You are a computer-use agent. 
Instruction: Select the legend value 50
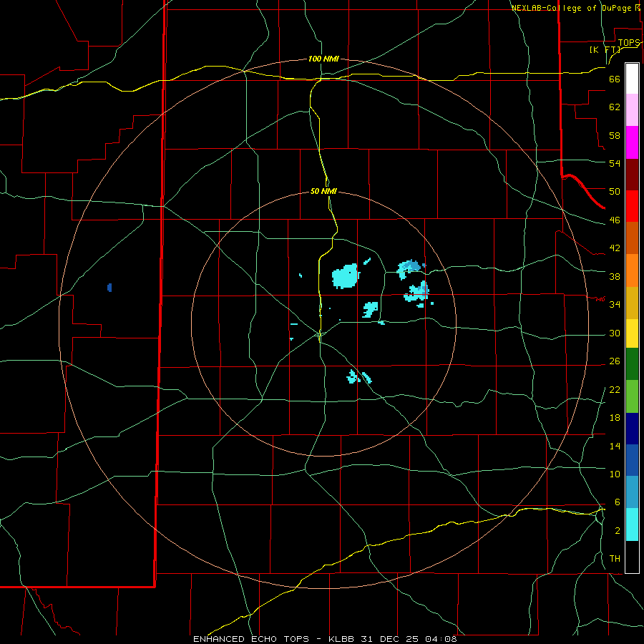click(615, 191)
